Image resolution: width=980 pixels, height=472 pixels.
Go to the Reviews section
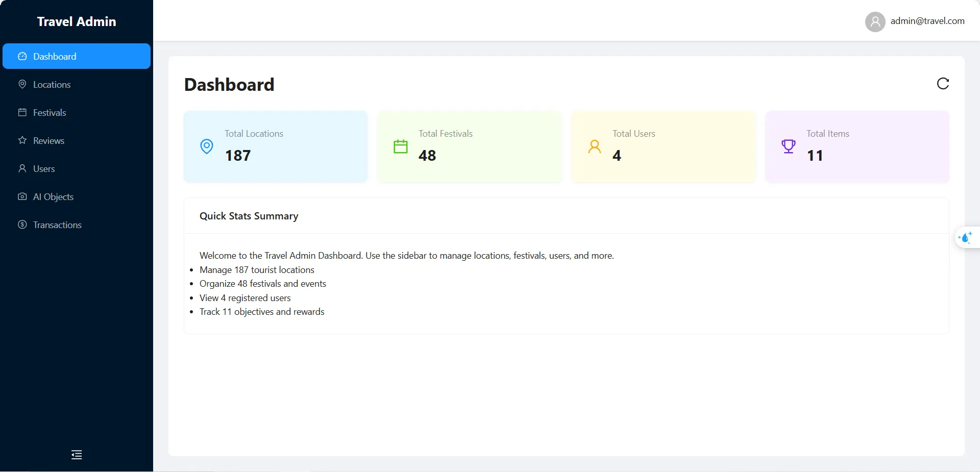[77, 140]
